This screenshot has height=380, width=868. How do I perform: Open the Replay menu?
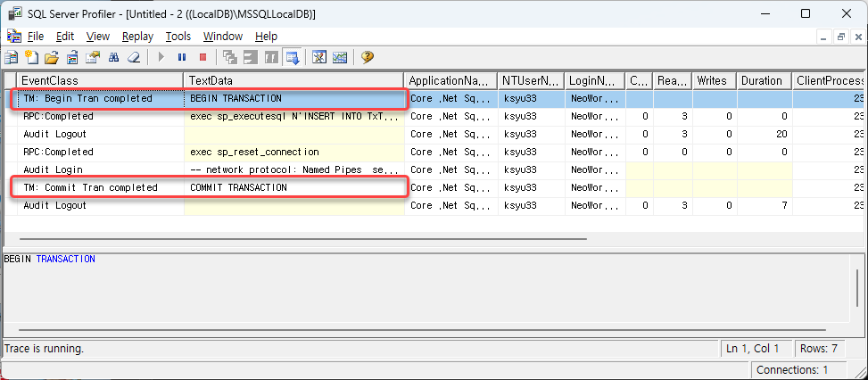pos(137,37)
